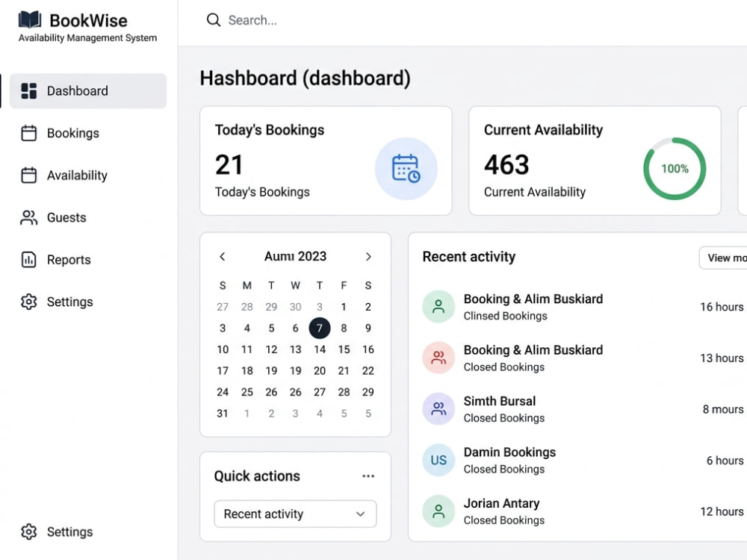747x560 pixels.
Task: Go to previous month in calendar
Action: pyautogui.click(x=223, y=257)
